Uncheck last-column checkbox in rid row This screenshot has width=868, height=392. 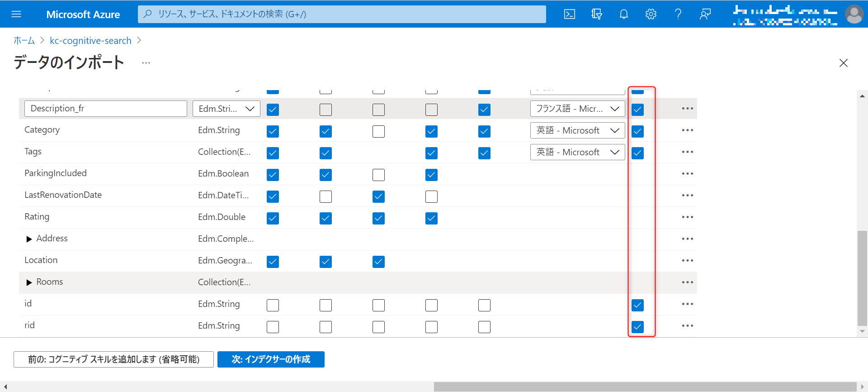[x=637, y=327]
